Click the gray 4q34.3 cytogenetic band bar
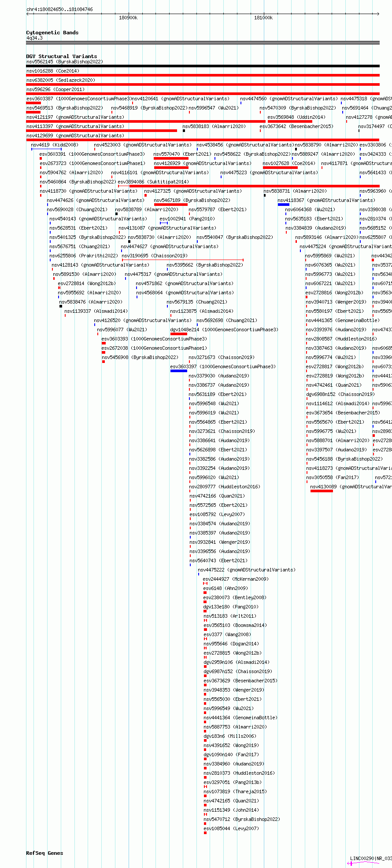The image size is (392, 868). (203, 43)
